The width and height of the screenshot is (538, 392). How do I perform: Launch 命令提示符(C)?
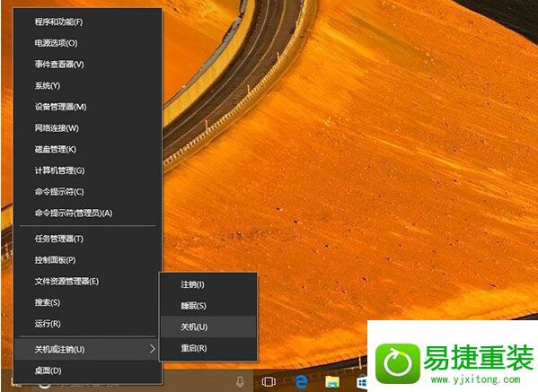point(87,192)
